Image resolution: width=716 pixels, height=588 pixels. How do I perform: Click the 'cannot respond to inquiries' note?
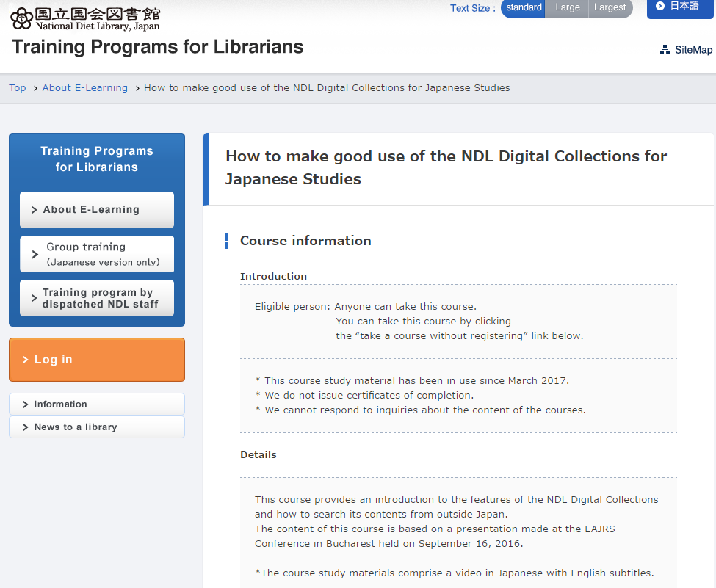point(420,410)
